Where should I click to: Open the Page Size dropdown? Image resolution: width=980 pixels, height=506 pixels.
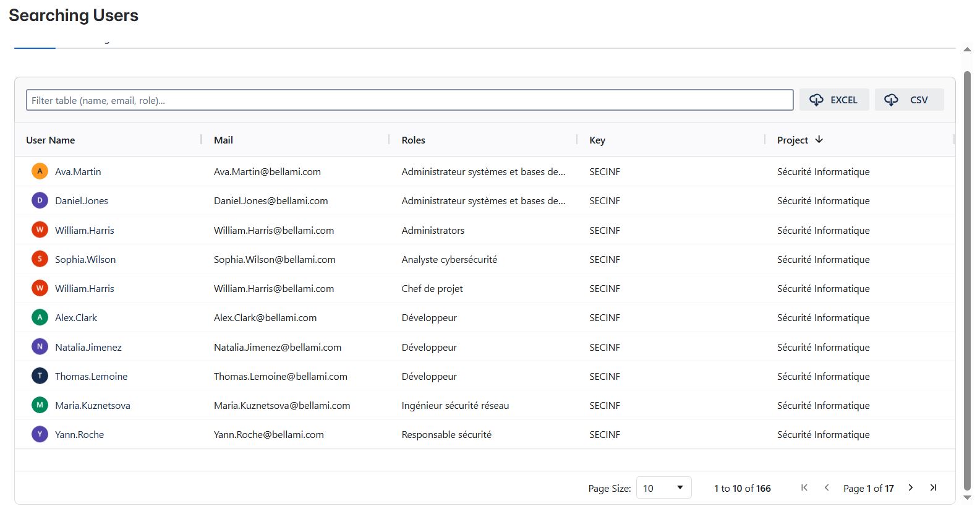[x=663, y=488]
